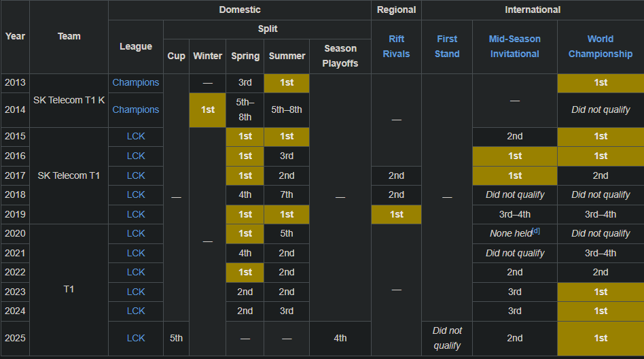Select the First Stand Did not qualify cell
This screenshot has height=359, width=644.
pyautogui.click(x=447, y=339)
